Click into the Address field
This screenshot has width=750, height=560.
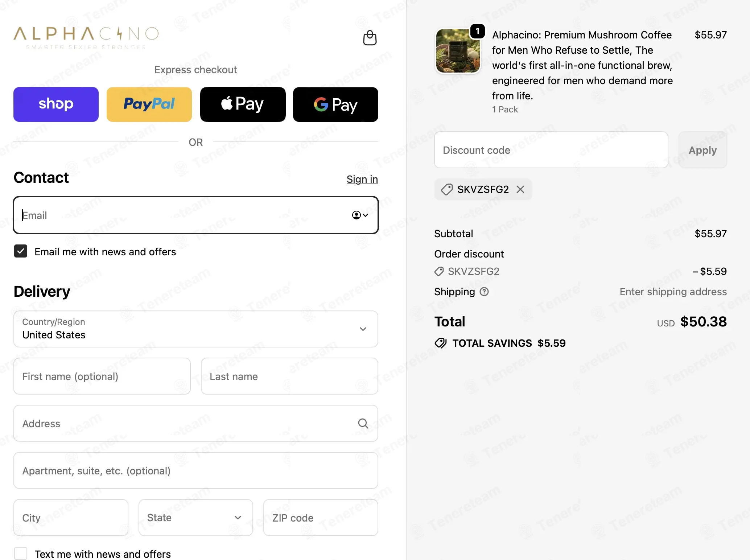click(196, 423)
